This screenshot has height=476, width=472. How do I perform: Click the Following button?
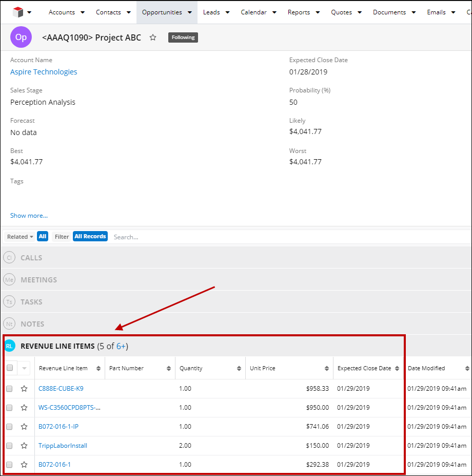pyautogui.click(x=183, y=37)
